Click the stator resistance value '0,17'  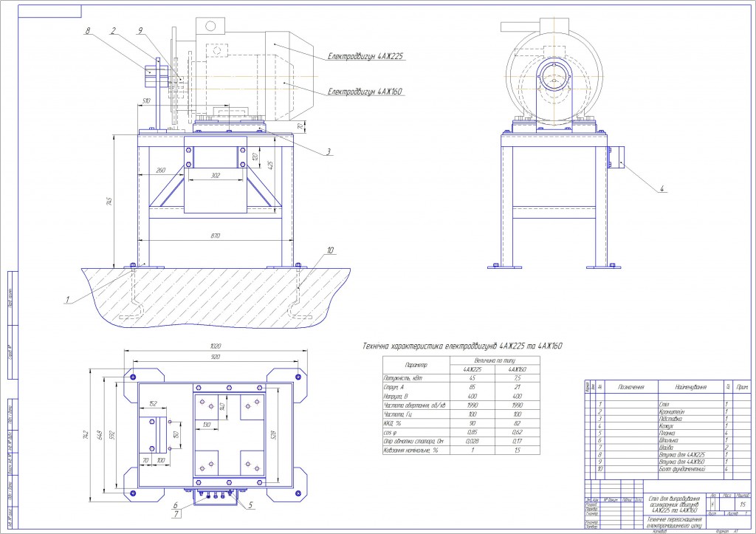click(518, 442)
